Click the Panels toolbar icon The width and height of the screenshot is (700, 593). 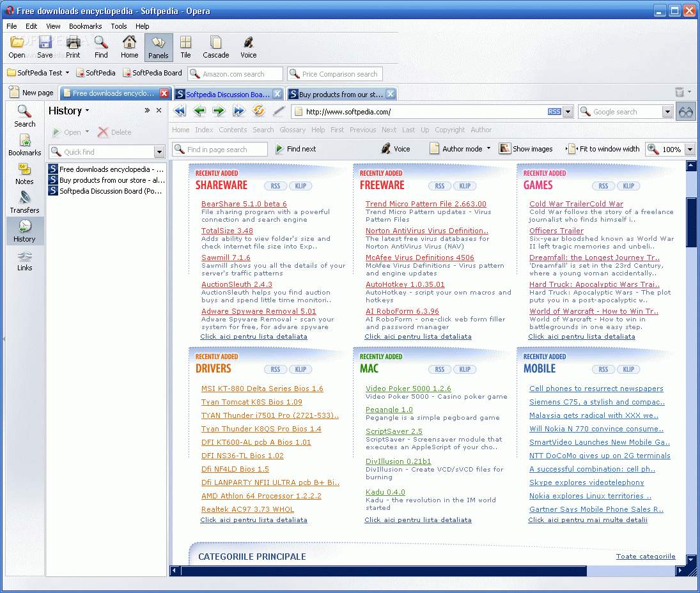[x=159, y=47]
